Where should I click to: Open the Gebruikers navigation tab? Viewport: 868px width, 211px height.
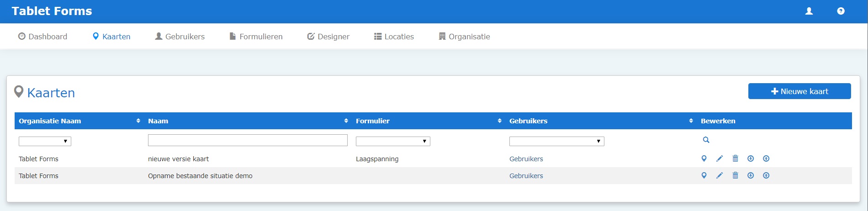[x=180, y=37]
